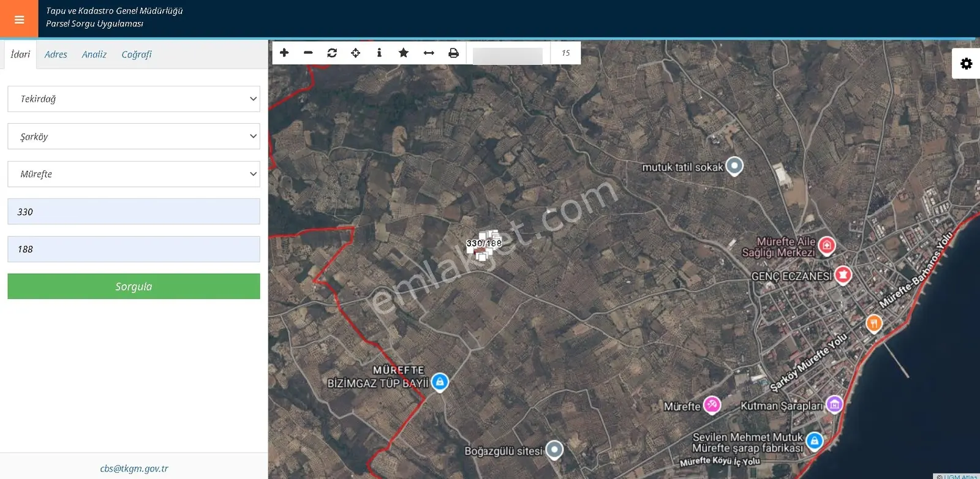Click the mutuk tatil sokak map pin
Viewport: 980px width, 479px height.
(x=734, y=165)
